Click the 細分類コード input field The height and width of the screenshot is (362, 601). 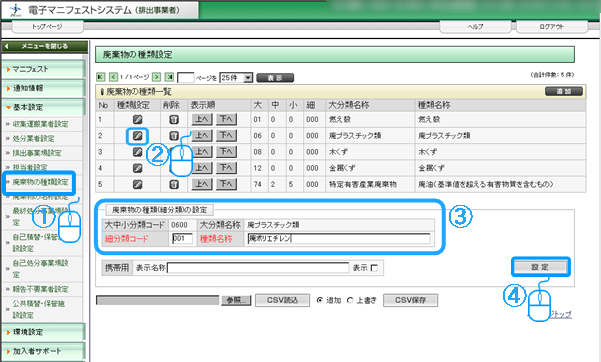[182, 239]
